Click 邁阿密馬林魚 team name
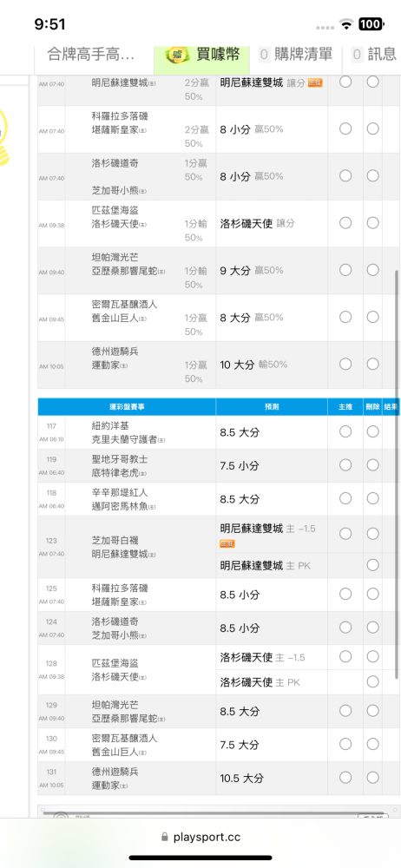The width and height of the screenshot is (401, 868). (119, 506)
